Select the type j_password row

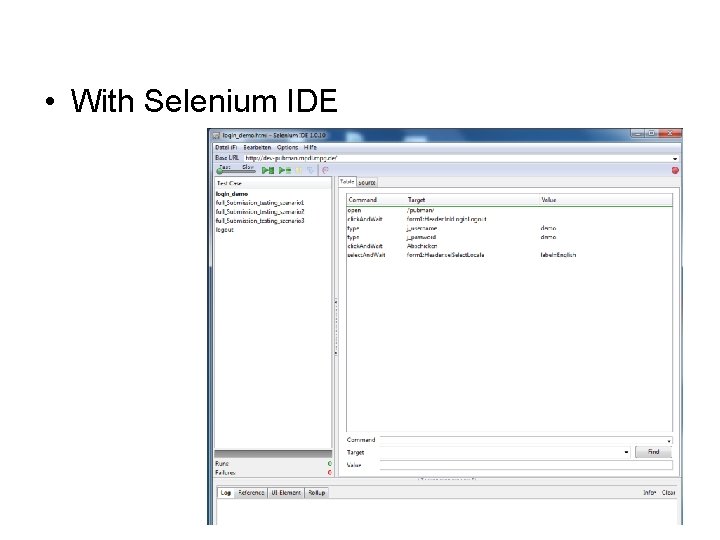point(509,237)
